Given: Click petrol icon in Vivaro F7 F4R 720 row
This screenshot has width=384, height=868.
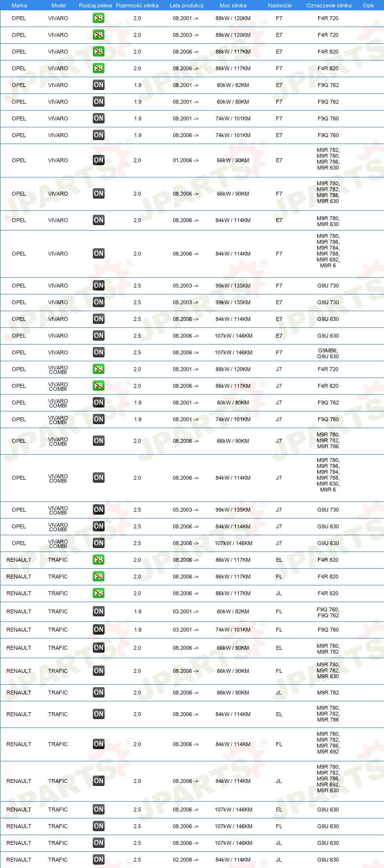Looking at the screenshot, I should (99, 18).
